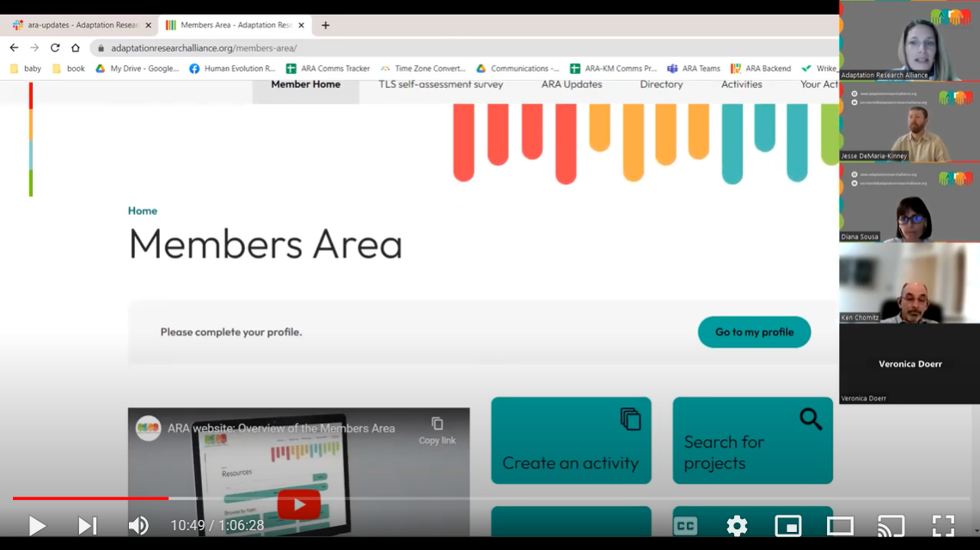Open the video settings gear

[x=737, y=526]
